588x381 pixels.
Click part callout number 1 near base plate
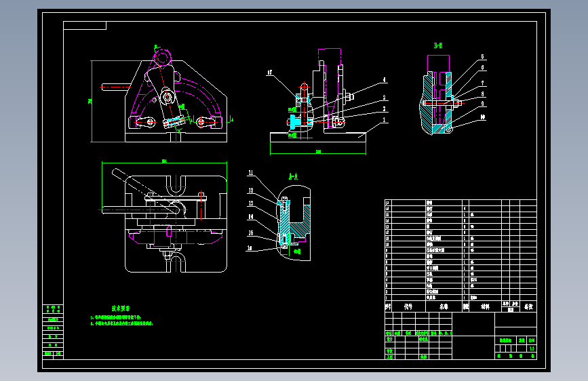pyautogui.click(x=384, y=120)
